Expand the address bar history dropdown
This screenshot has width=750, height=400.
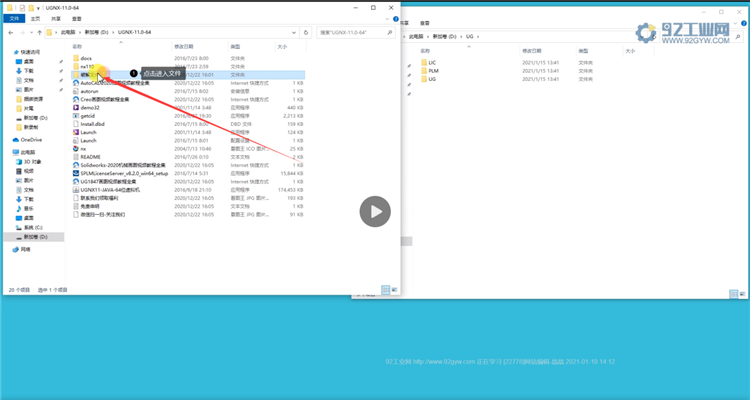(x=294, y=33)
